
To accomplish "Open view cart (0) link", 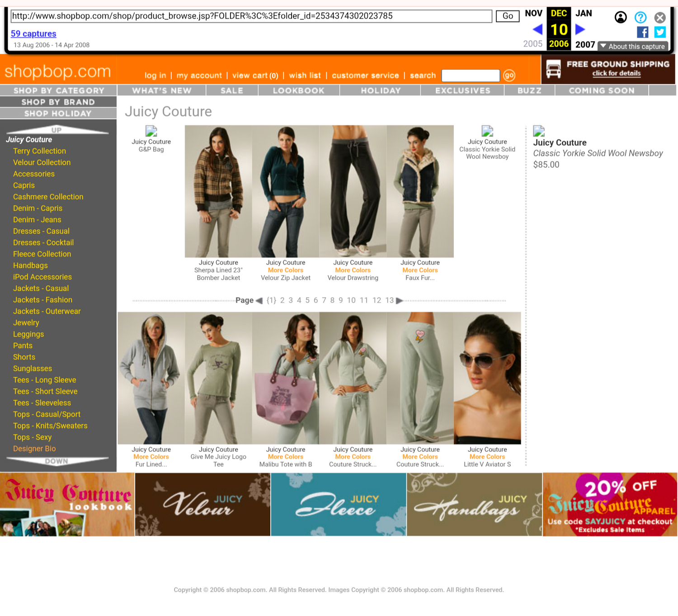I will (x=255, y=76).
